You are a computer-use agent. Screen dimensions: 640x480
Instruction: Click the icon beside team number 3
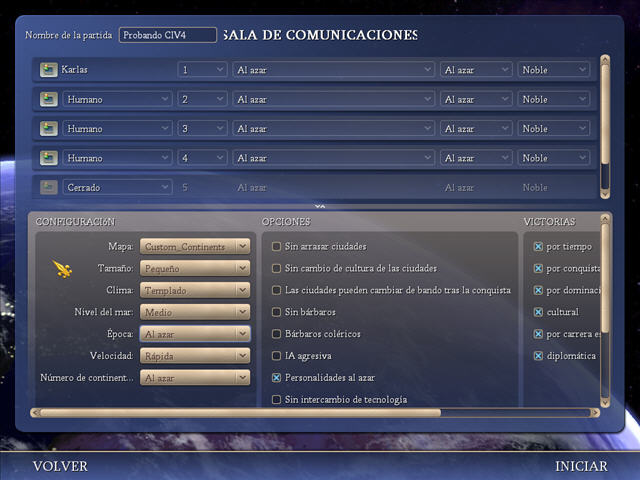pos(48,128)
